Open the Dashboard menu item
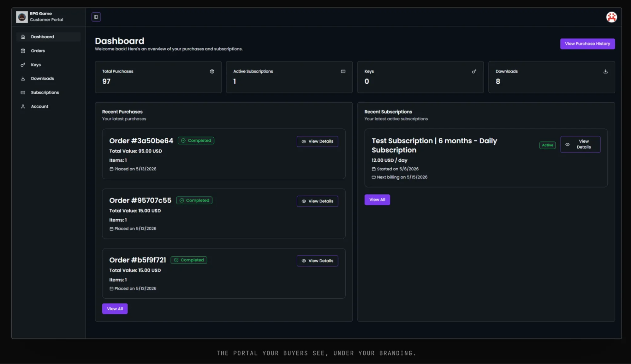The width and height of the screenshot is (631, 364). [49, 37]
